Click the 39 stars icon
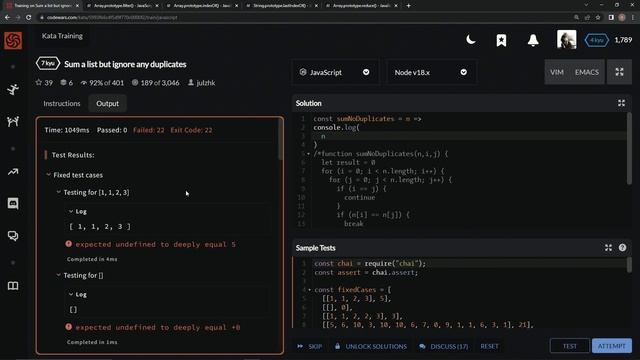Viewport: 640px width, 360px height. point(39,82)
